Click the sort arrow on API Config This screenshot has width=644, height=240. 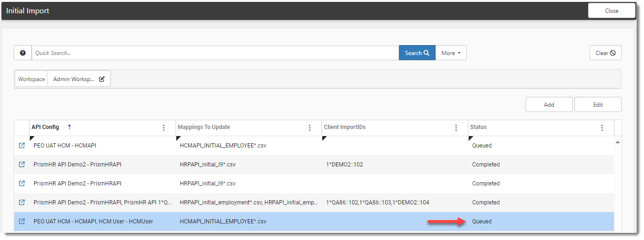(x=69, y=127)
